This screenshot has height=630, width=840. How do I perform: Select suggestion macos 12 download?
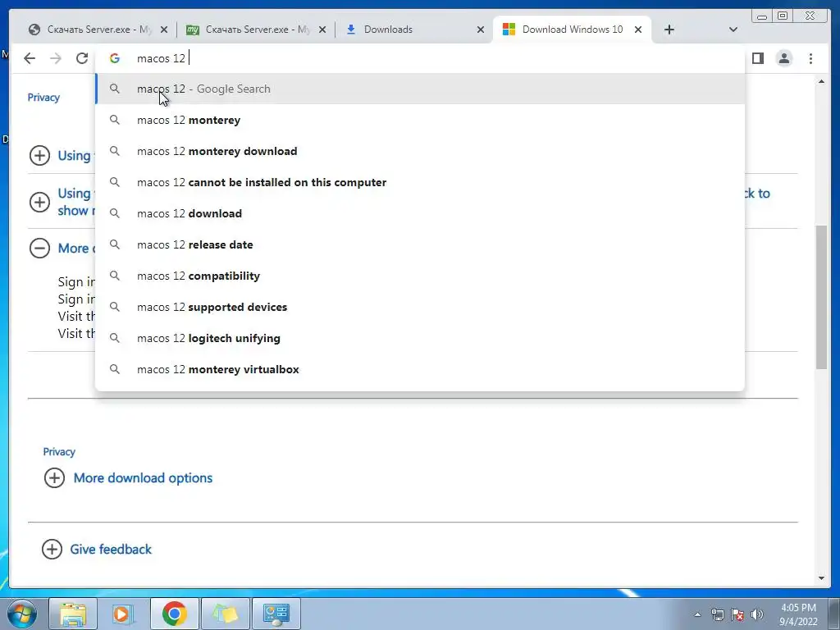(x=419, y=213)
